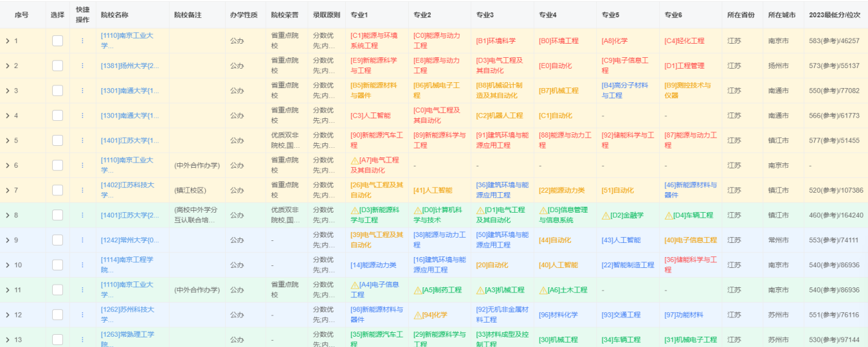Expand the row 9 chevron
This screenshot has height=347, width=868.
(8, 240)
